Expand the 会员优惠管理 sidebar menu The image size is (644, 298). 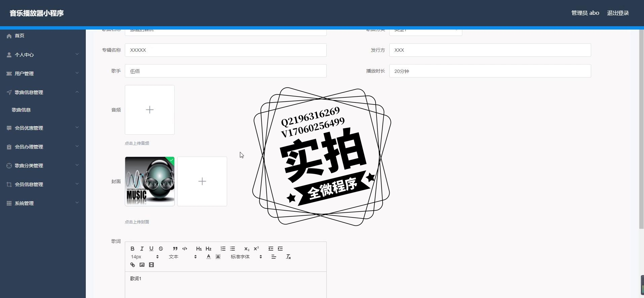coord(43,128)
